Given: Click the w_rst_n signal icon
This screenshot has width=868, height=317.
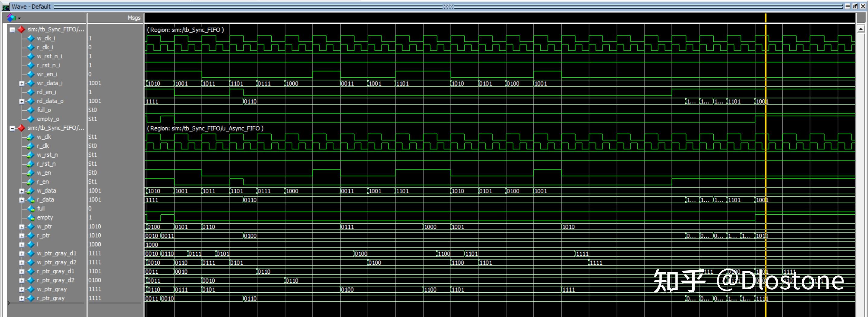Looking at the screenshot, I should click(31, 155).
